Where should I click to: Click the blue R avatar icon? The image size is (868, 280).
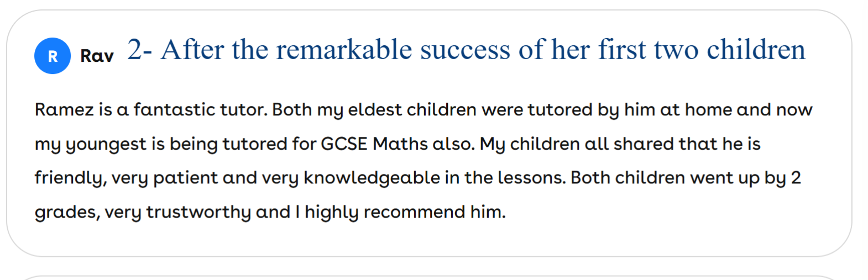click(53, 56)
